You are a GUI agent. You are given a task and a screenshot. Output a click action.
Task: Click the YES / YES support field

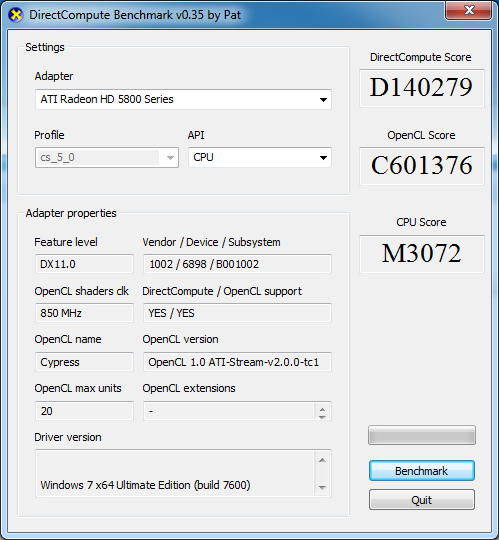pyautogui.click(x=237, y=313)
